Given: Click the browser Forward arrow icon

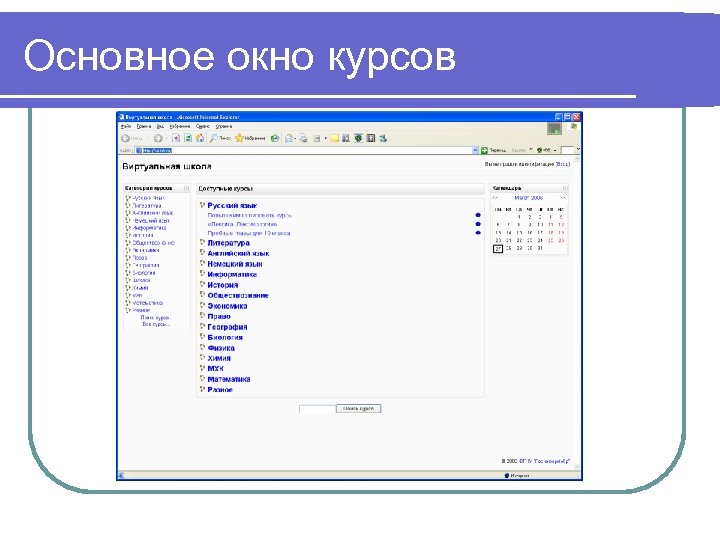Looking at the screenshot, I should tap(158, 138).
